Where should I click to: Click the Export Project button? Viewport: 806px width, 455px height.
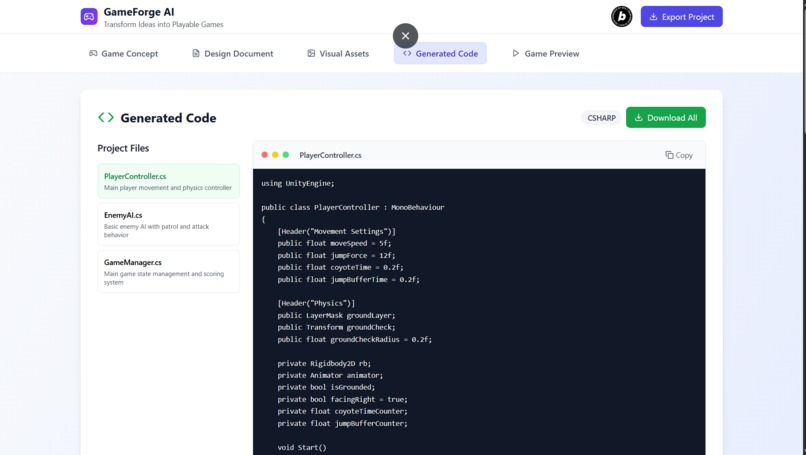click(x=681, y=16)
